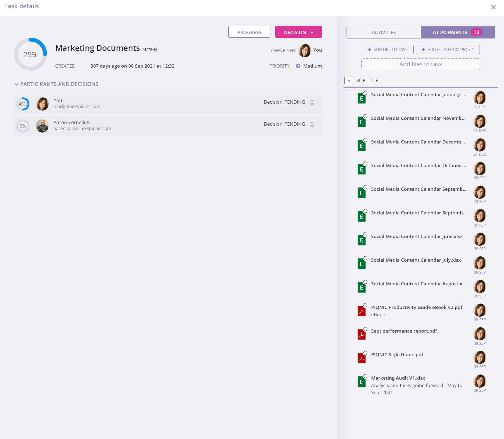Click the Medium priority arrow icon

click(298, 66)
